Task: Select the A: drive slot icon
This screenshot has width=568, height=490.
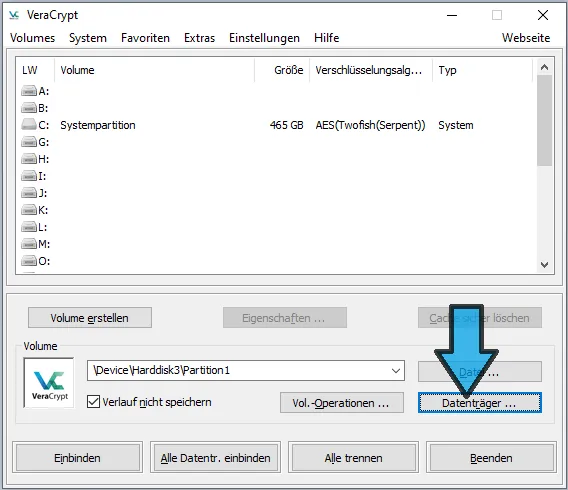Action: point(29,91)
